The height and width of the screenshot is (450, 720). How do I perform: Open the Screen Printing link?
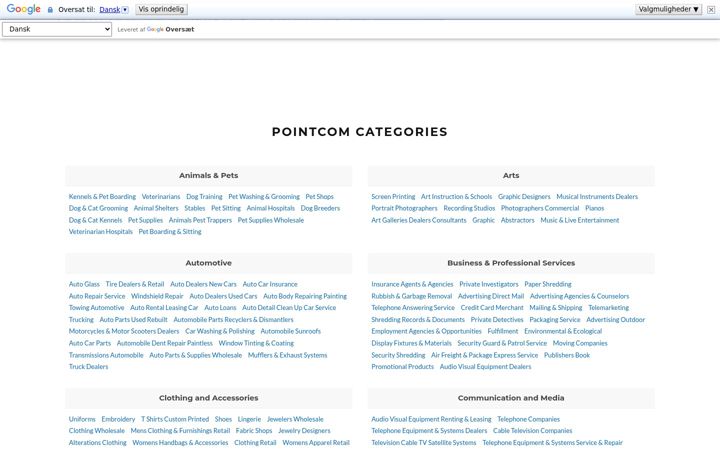pos(393,197)
